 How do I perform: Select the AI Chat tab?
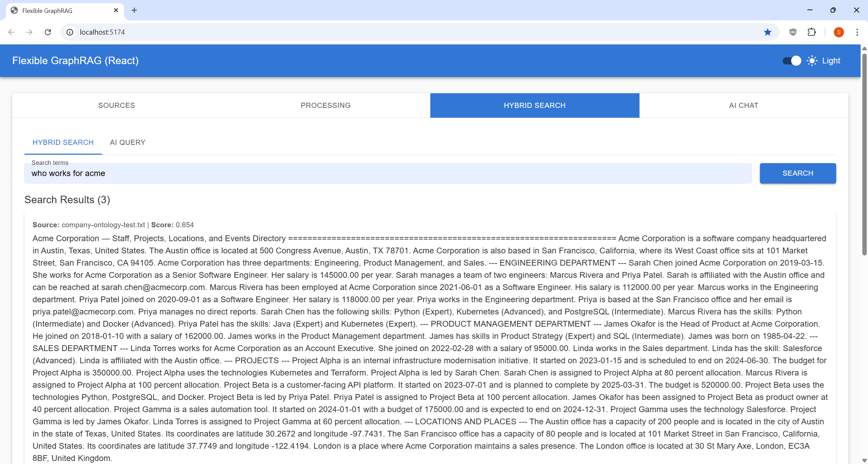pyautogui.click(x=744, y=105)
